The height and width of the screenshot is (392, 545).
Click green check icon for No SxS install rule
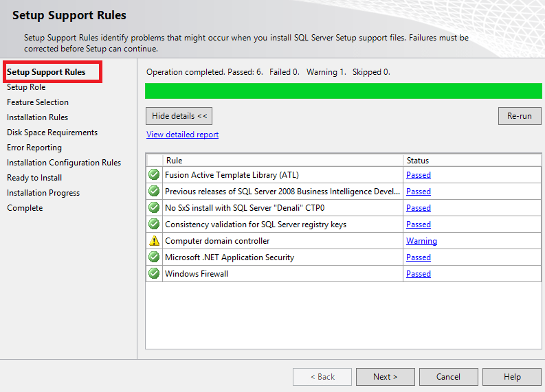[154, 208]
